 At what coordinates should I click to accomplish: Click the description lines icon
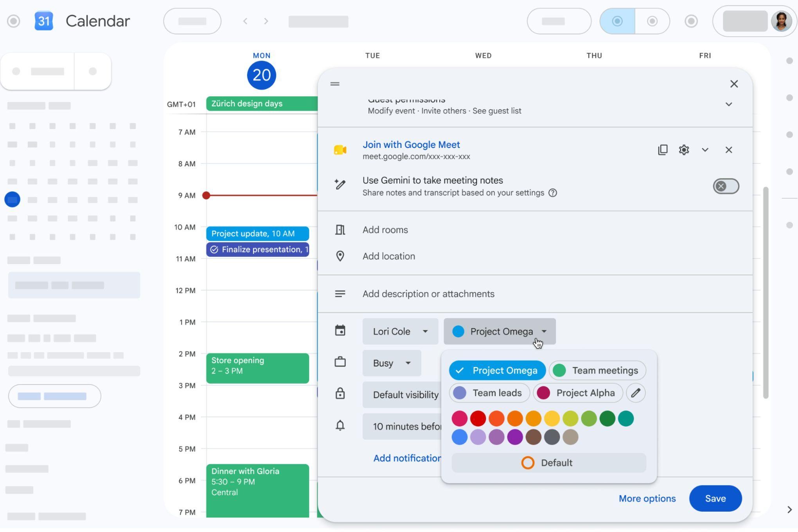(340, 294)
